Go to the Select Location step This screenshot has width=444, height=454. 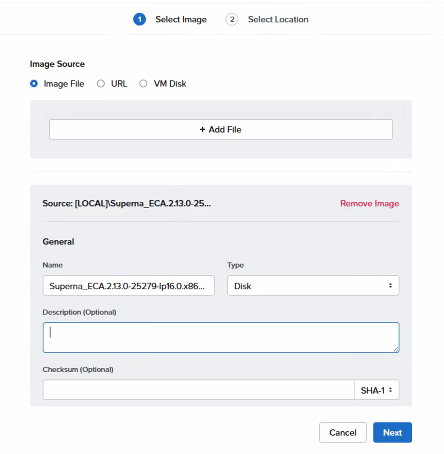pos(278,19)
